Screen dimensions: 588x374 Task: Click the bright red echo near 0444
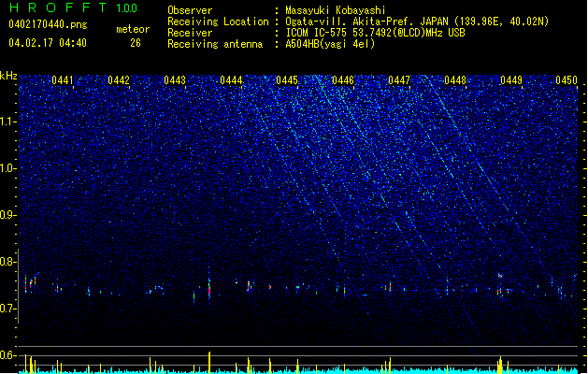(209, 290)
